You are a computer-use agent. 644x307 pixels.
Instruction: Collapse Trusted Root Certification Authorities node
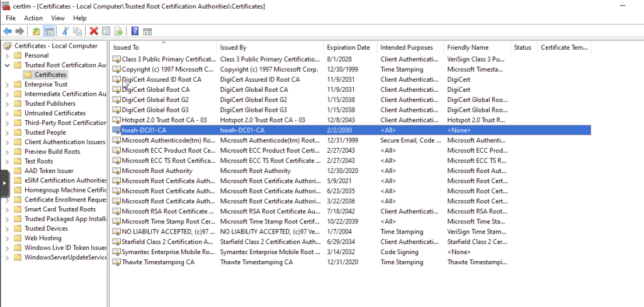[x=6, y=65]
